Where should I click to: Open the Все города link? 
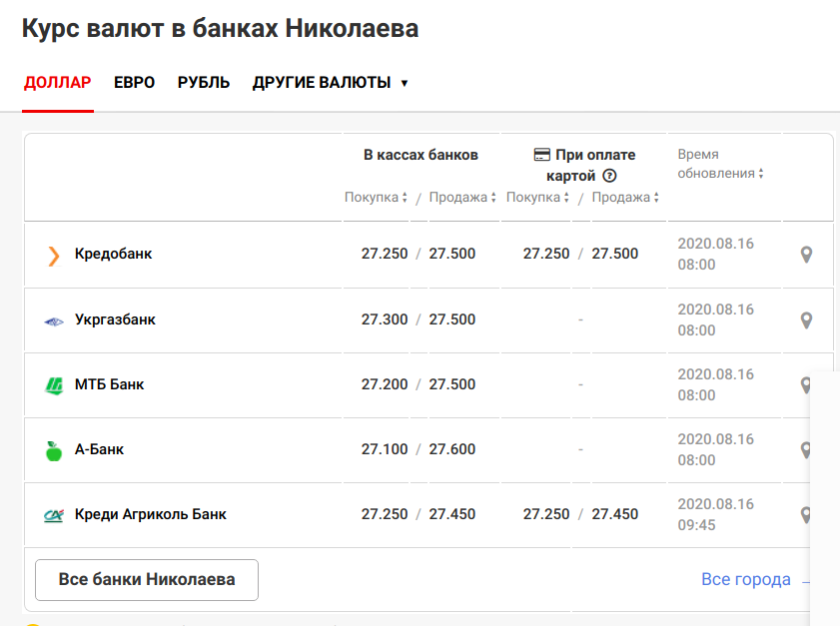point(746,579)
